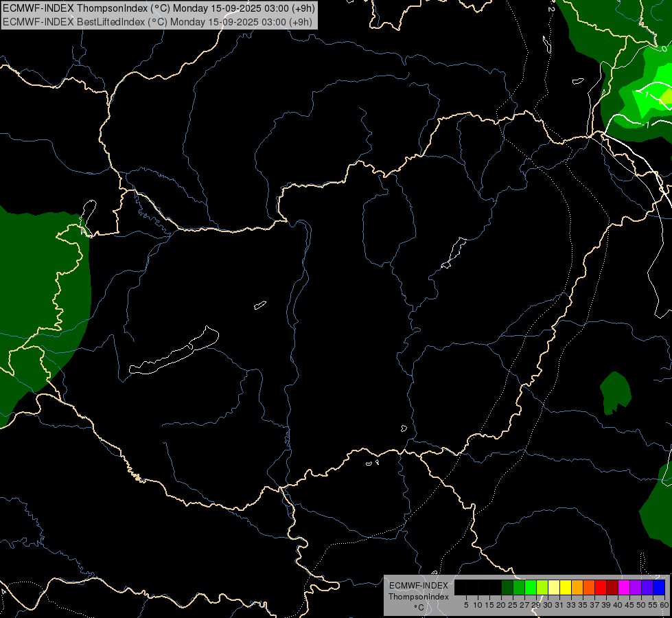Click the legend's ECMWF-INDEX label
672x618 pixels.
419,586
